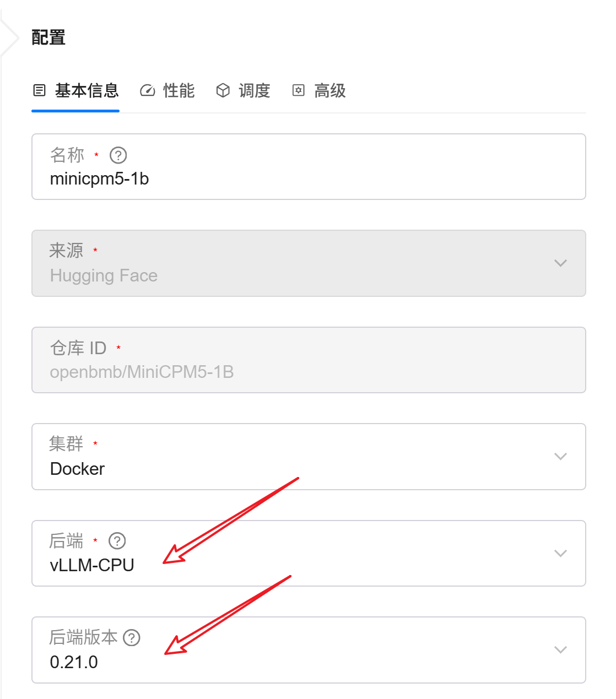Click the help icon beside 后端 label
The height and width of the screenshot is (699, 616).
[117, 541]
